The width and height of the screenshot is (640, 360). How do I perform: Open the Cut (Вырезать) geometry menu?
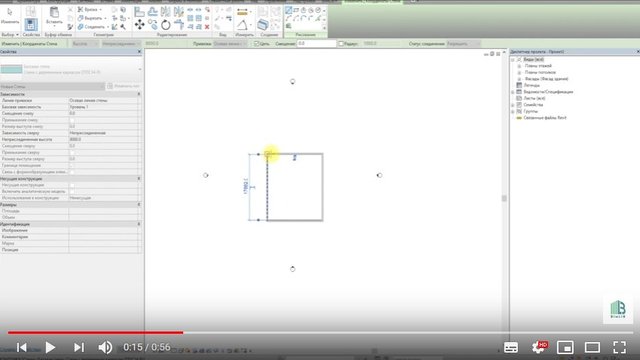pyautogui.click(x=92, y=18)
